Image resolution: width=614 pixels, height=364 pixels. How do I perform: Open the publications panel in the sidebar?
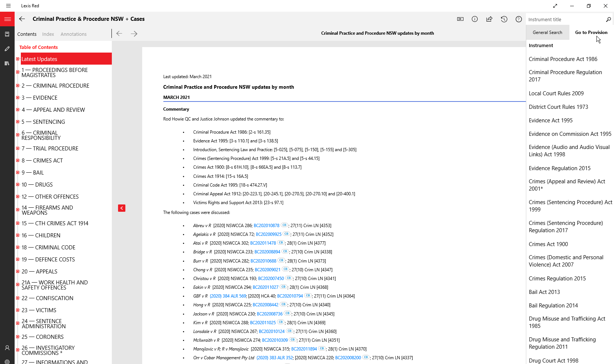(7, 34)
